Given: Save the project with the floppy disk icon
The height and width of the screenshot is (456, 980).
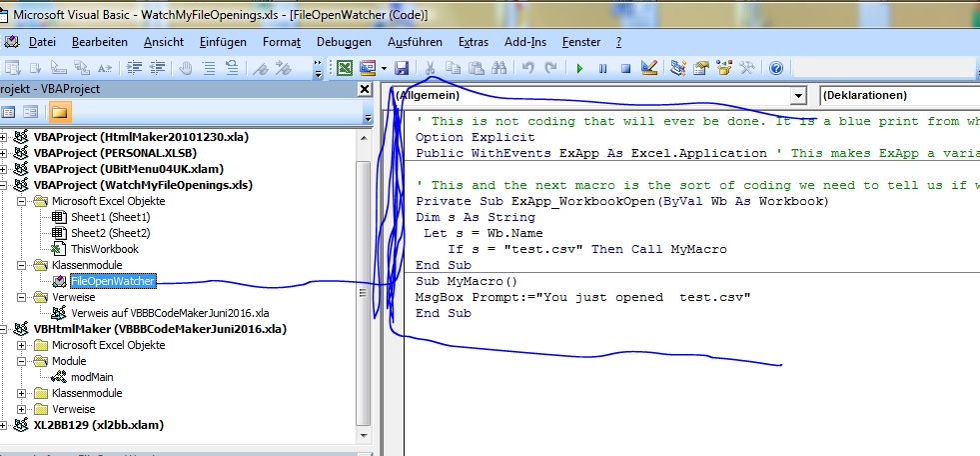Looking at the screenshot, I should pyautogui.click(x=402, y=68).
